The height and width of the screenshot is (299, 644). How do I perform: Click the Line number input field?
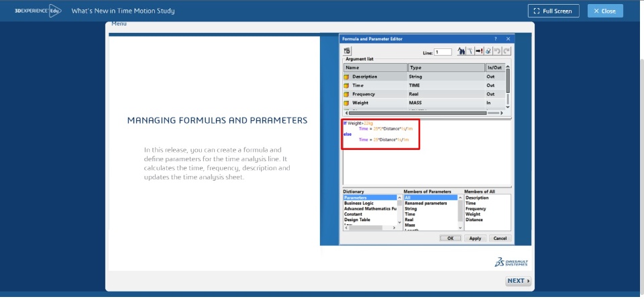[443, 52]
